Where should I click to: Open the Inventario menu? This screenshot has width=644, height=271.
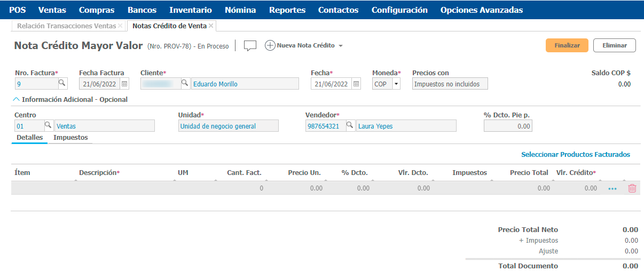click(190, 10)
